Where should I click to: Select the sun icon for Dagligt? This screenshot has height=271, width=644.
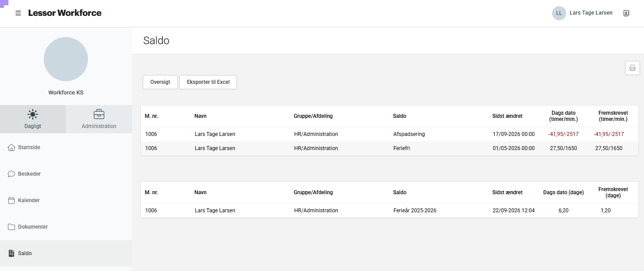click(x=33, y=114)
